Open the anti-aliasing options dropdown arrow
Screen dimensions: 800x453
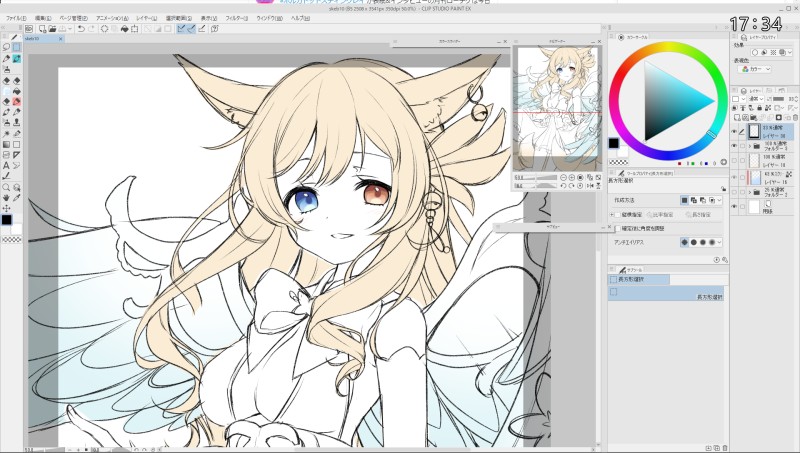[x=719, y=242]
